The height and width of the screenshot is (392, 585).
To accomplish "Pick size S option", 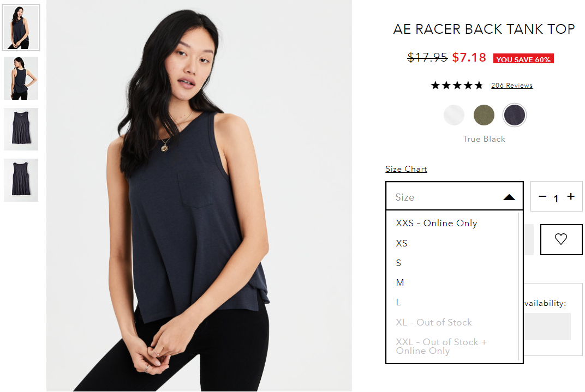I will click(452, 263).
